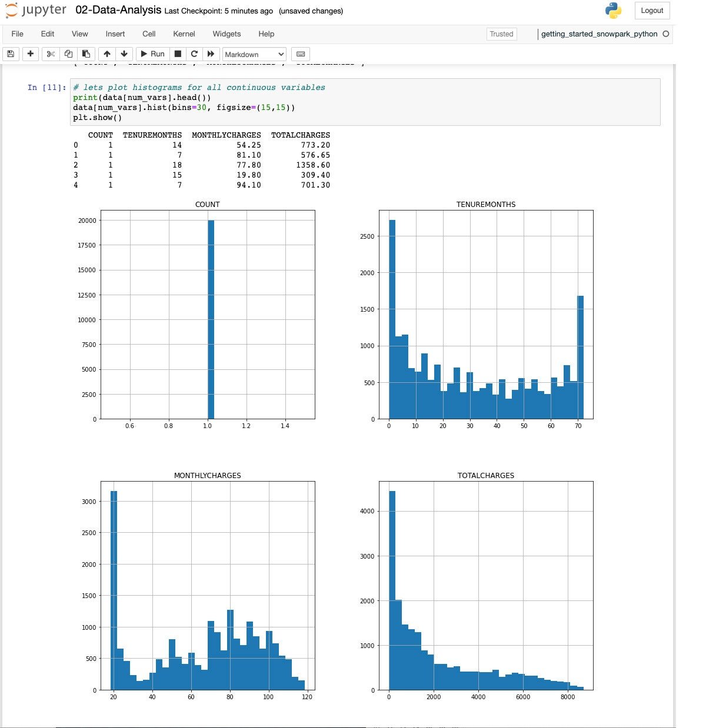
Task: Open the File menu
Action: pos(18,34)
